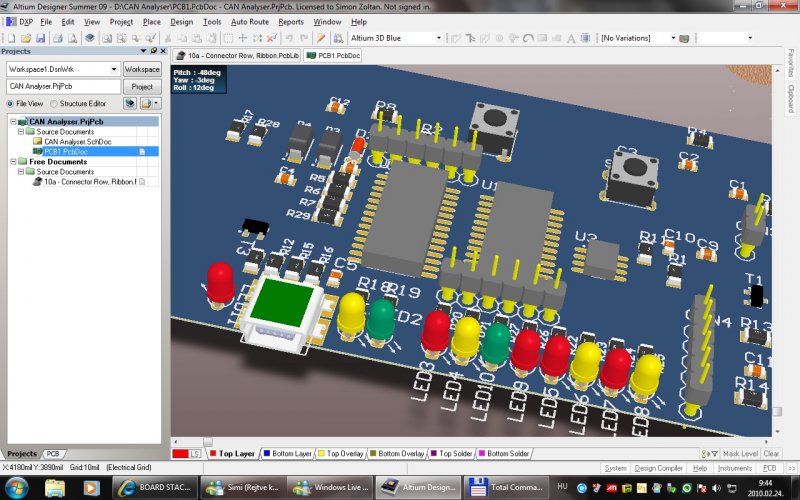Select the Structure Editor radio button

coord(54,104)
